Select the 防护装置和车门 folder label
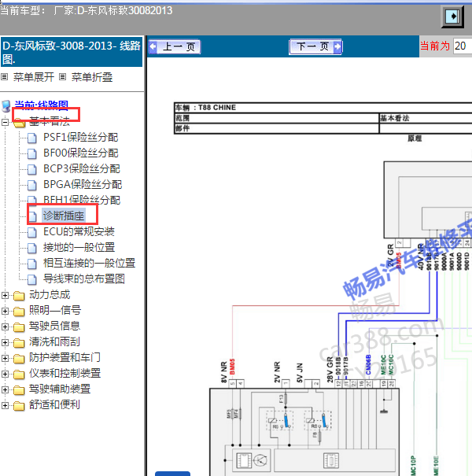 (65, 358)
